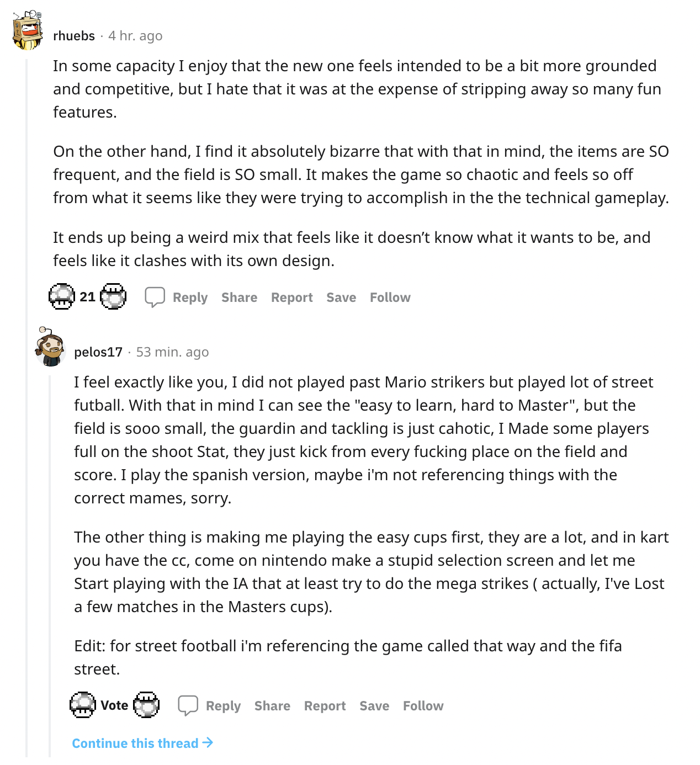Report the rhuebs comment
This screenshot has width=700, height=765.
[x=291, y=297]
